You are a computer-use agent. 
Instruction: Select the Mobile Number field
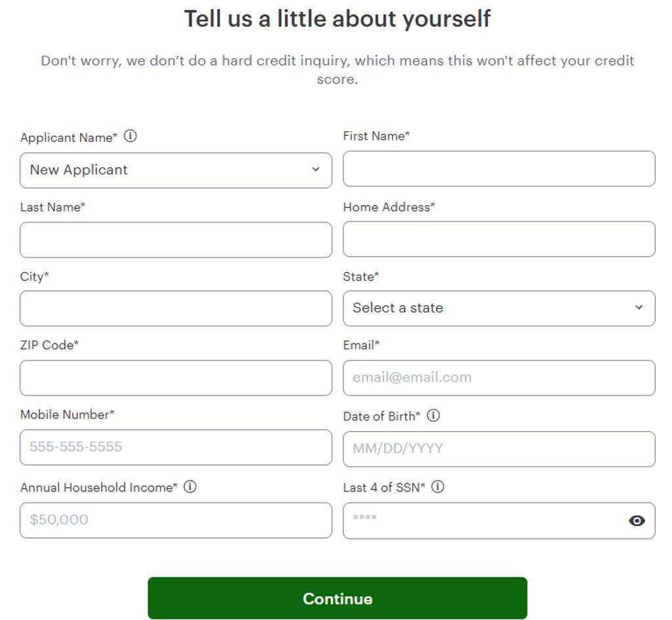coord(175,447)
